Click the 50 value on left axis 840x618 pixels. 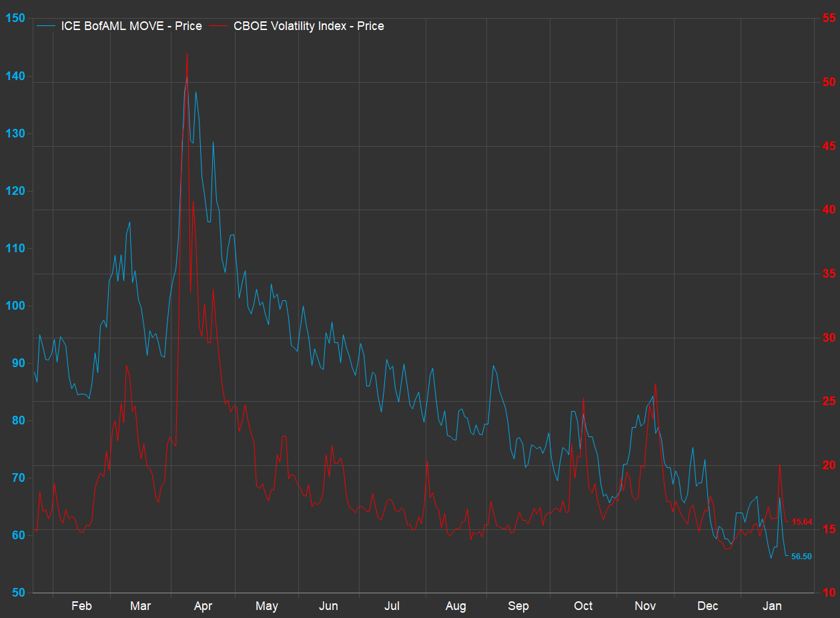pyautogui.click(x=17, y=593)
